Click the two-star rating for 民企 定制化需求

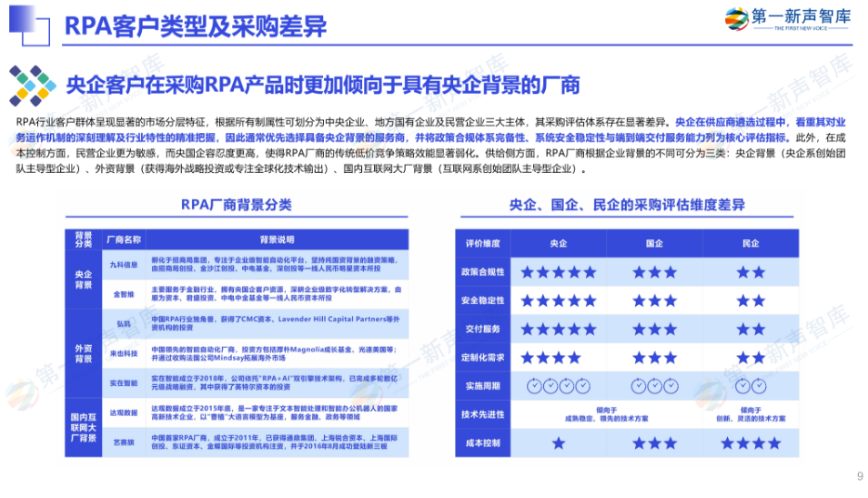click(752, 358)
